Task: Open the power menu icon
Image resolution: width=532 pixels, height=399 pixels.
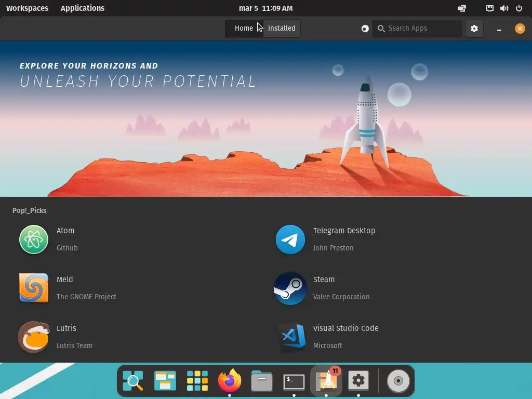Action: 519,8
